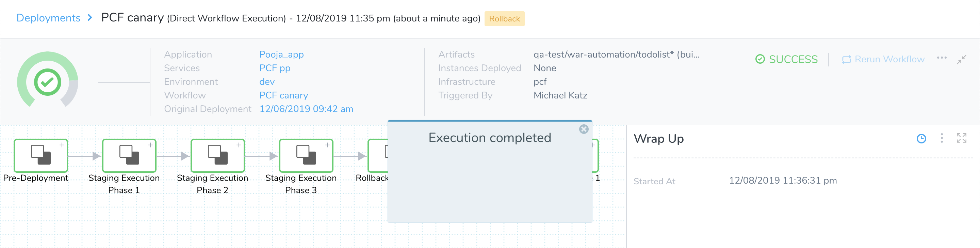Expand the Pre-Deployment step with plus
980x248 pixels.
click(x=62, y=145)
